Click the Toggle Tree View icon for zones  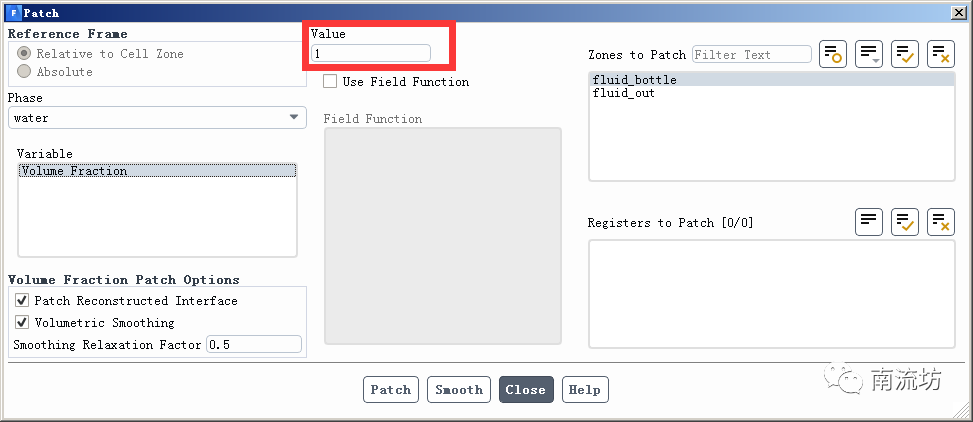(x=832, y=54)
